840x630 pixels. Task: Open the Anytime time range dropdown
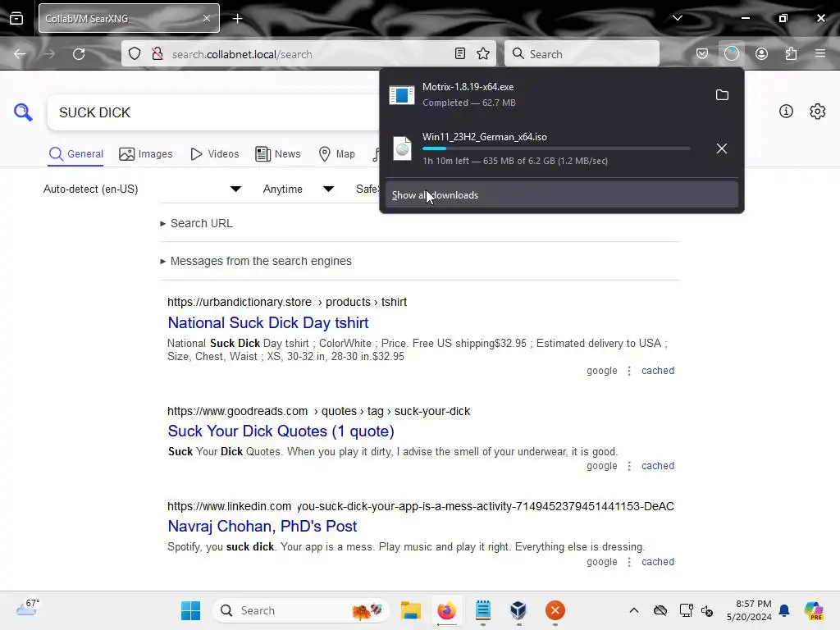click(x=298, y=189)
